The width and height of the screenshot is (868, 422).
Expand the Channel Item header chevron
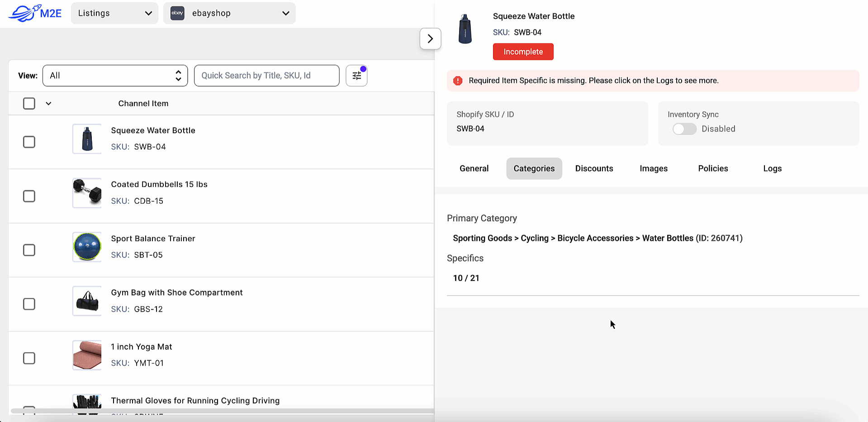pos(48,103)
